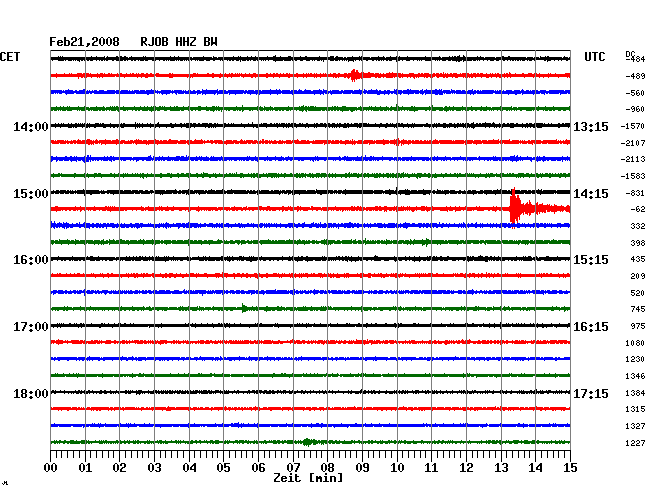Select the 16:15 UTC time label

(x=591, y=327)
